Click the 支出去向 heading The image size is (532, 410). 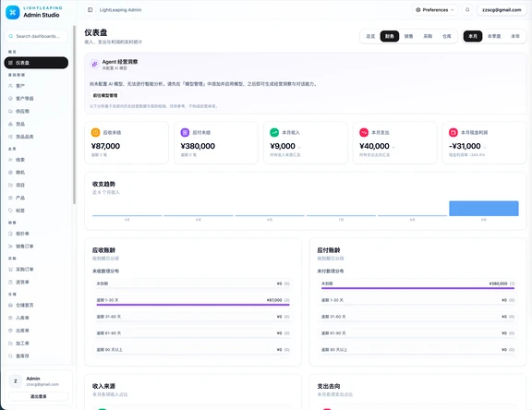click(x=329, y=386)
